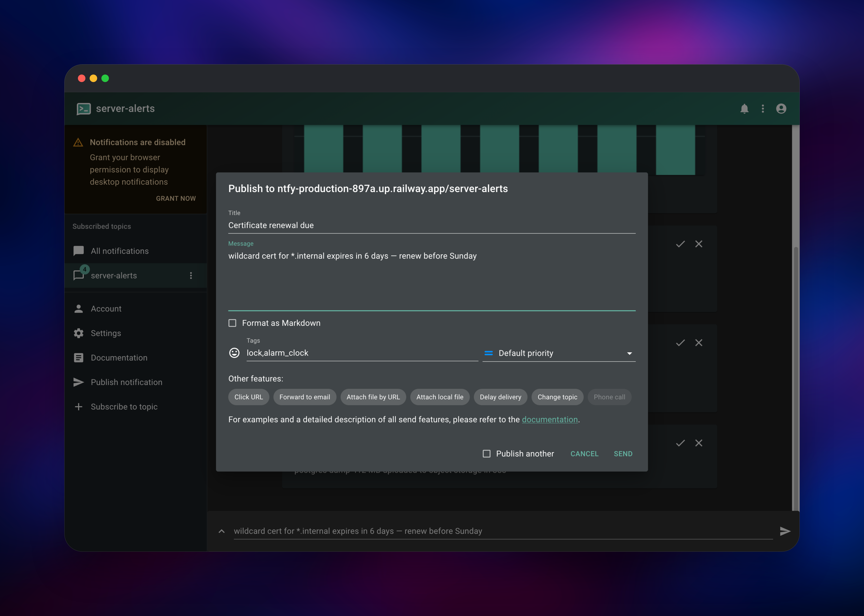The image size is (864, 616).
Task: Mark the second notification as read
Action: (x=680, y=343)
